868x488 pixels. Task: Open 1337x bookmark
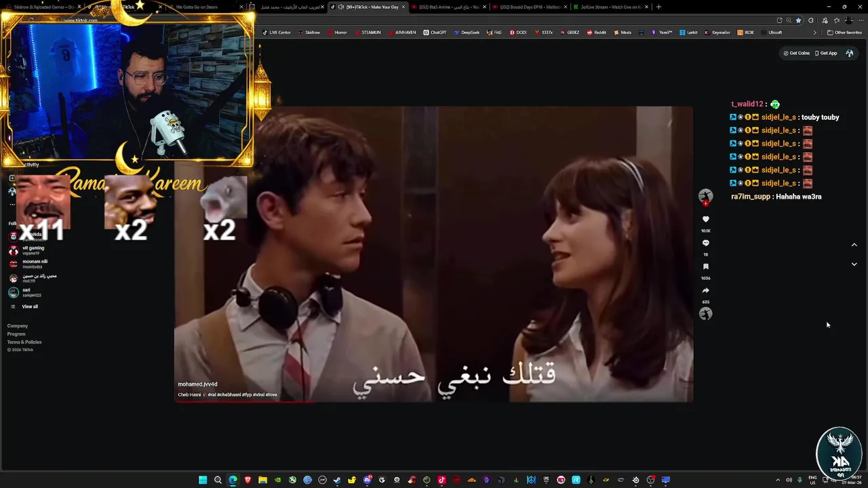tap(544, 33)
